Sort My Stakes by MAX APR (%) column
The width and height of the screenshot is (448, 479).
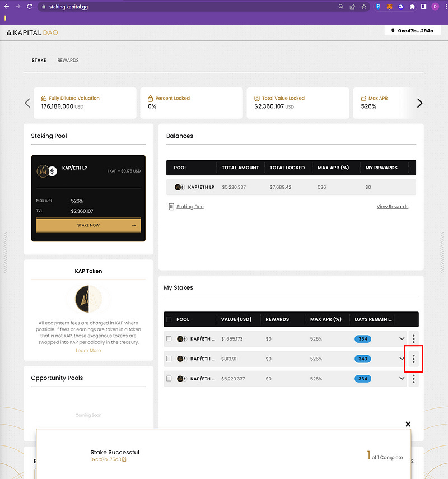click(325, 319)
